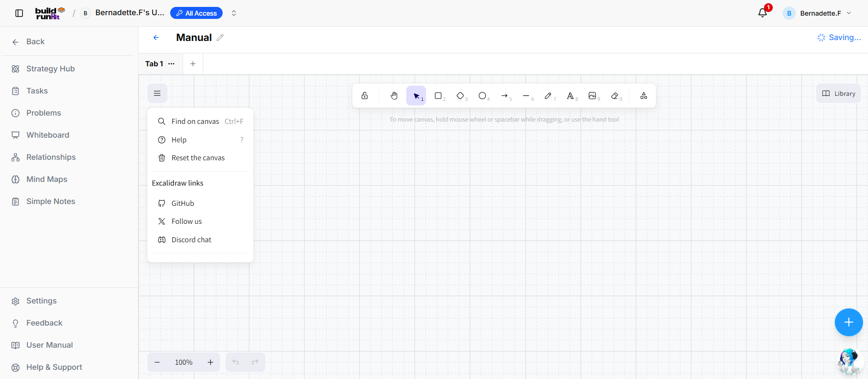Open the Discord chat link
Viewport: 868px width, 379px height.
(x=200, y=240)
